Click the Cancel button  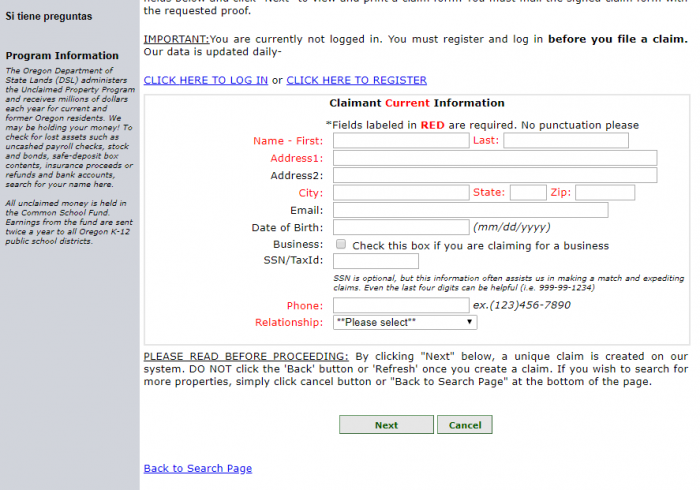click(465, 425)
